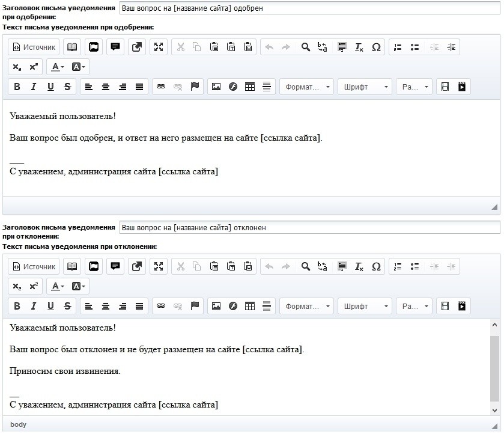This screenshot has height=434, width=504.
Task: Open background color picker in the rejection editor
Action: (x=79, y=286)
